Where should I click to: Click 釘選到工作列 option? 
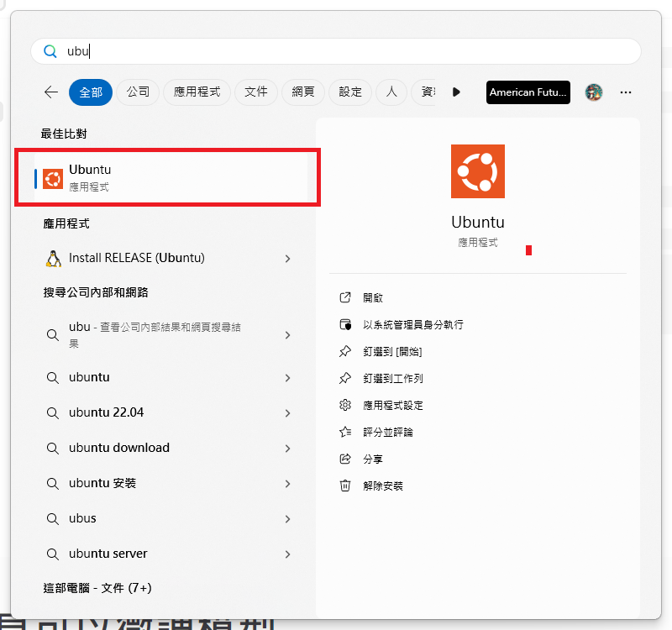392,378
